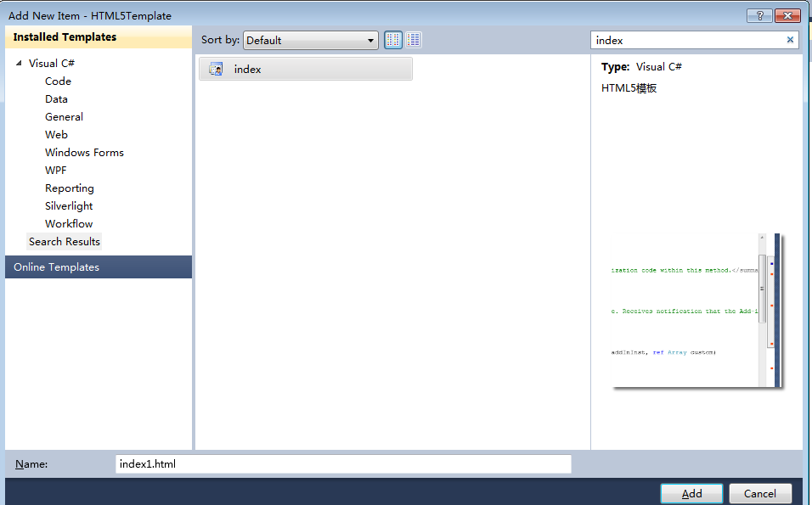Select the Web category
Image resolution: width=812 pixels, height=505 pixels.
(56, 135)
